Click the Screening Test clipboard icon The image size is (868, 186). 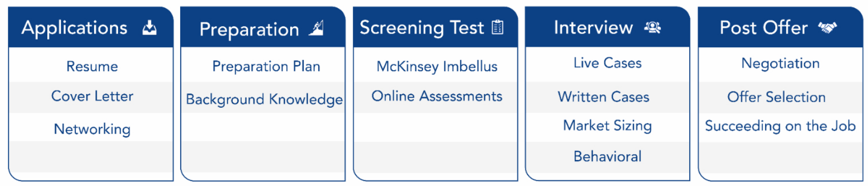[497, 27]
